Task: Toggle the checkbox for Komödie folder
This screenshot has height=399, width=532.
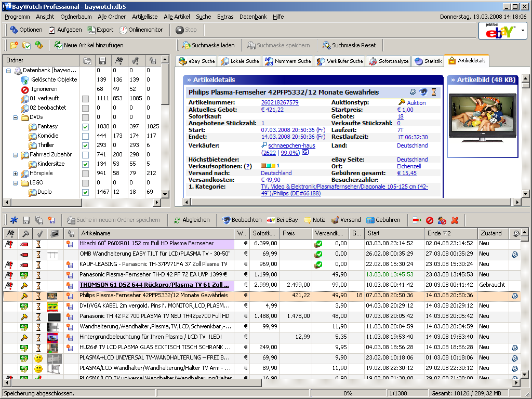Action: click(86, 136)
